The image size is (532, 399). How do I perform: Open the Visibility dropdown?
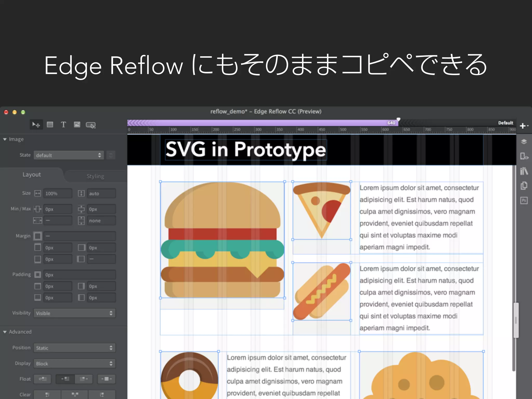point(75,313)
